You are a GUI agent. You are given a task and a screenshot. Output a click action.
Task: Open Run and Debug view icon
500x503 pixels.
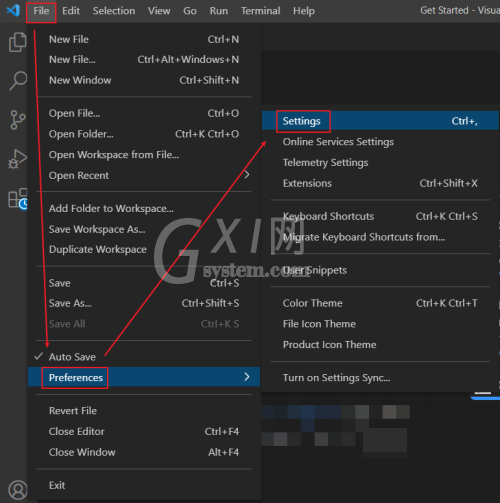point(17,159)
